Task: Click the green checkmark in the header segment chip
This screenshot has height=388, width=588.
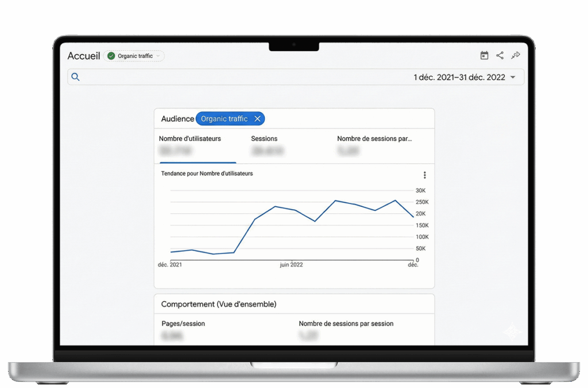Action: pos(111,56)
